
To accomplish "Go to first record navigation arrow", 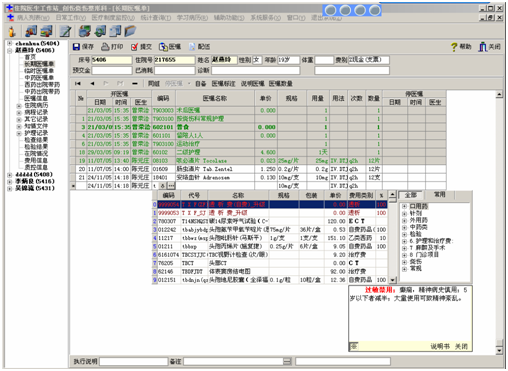I will click(78, 83).
